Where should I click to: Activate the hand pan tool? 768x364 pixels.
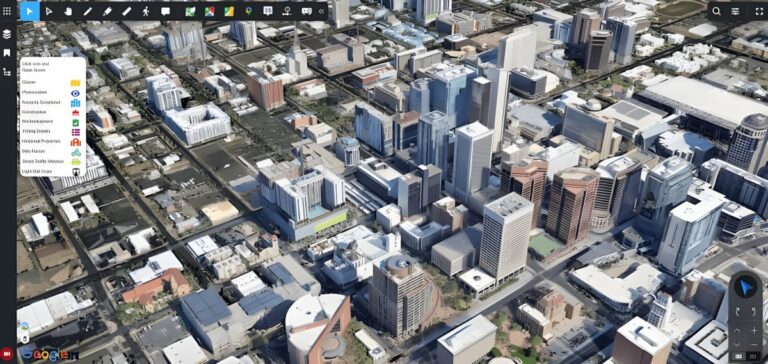coord(68,11)
